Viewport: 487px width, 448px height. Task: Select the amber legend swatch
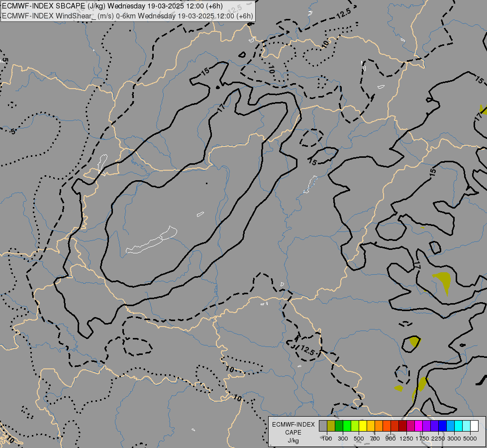coord(371,426)
